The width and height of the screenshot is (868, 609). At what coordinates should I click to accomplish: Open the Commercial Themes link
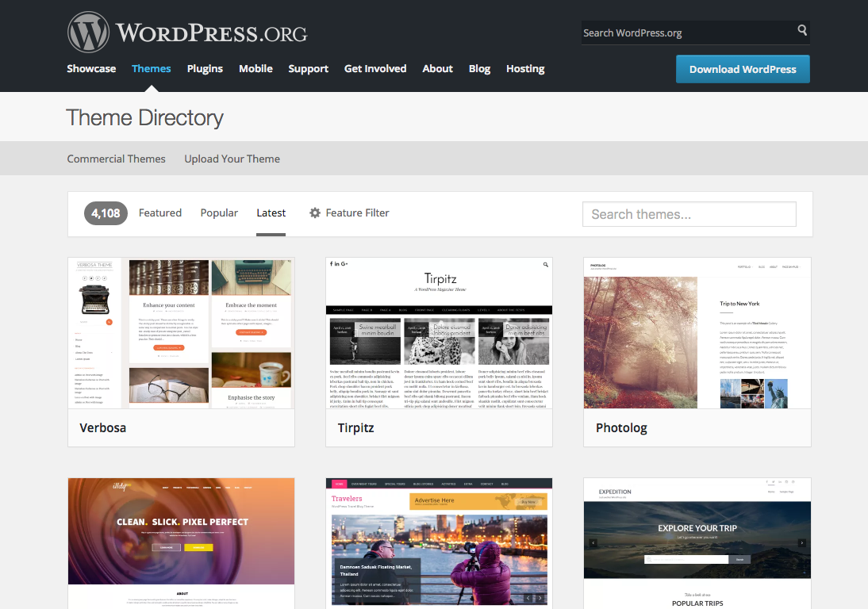coord(117,159)
